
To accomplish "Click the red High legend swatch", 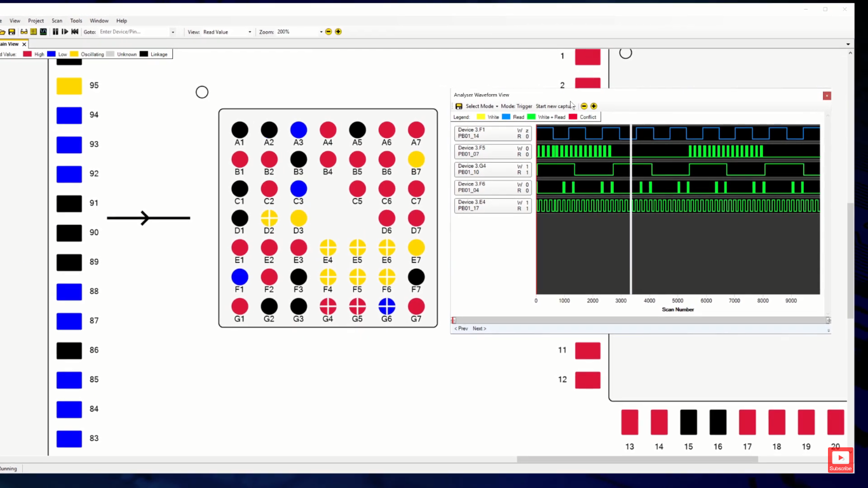I will click(x=27, y=55).
